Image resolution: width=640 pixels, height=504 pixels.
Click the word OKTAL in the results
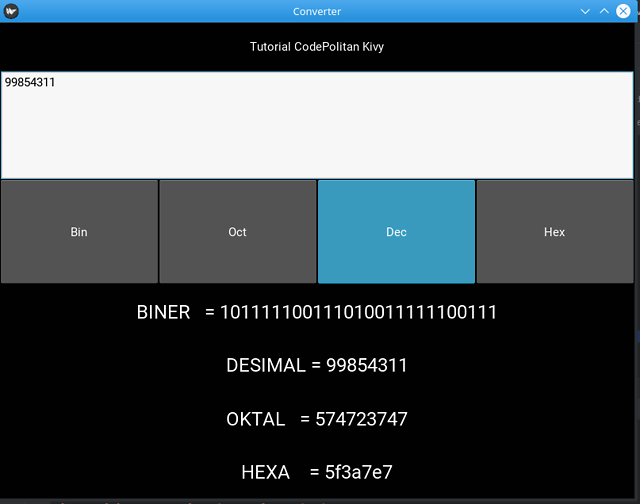pyautogui.click(x=256, y=419)
